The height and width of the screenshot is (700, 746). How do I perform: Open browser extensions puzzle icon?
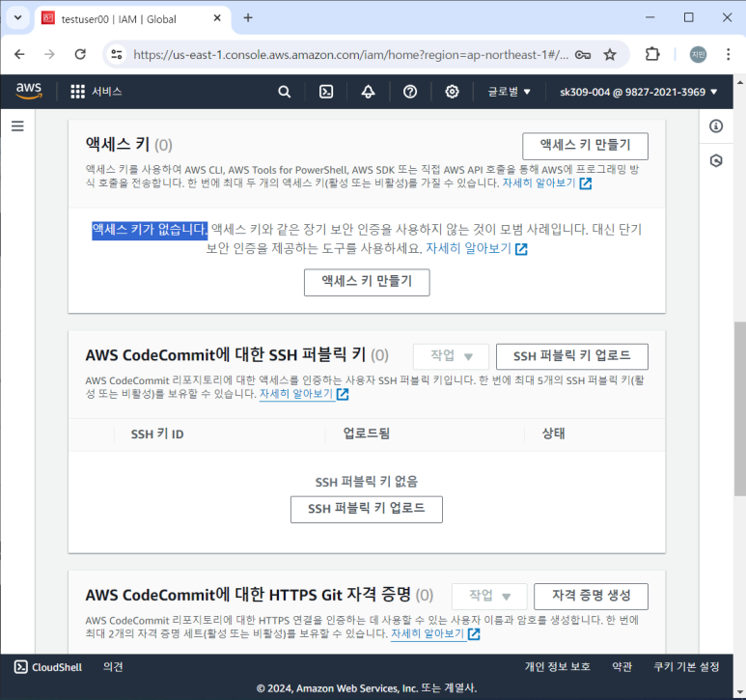(x=652, y=55)
